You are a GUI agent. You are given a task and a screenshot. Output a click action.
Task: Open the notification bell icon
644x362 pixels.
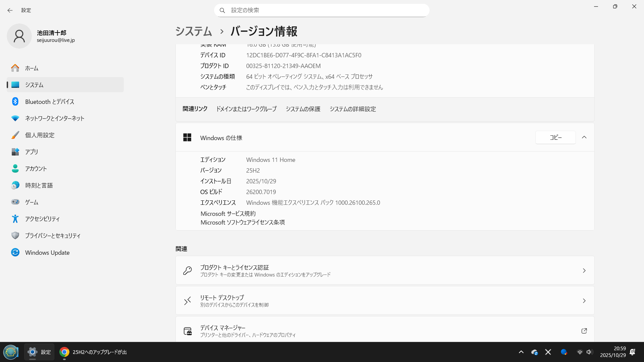[633, 352]
